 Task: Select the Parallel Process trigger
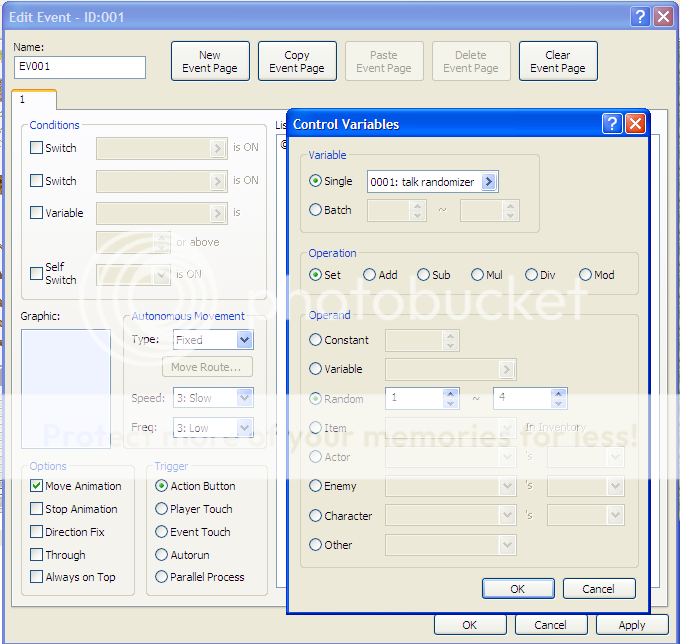(162, 577)
